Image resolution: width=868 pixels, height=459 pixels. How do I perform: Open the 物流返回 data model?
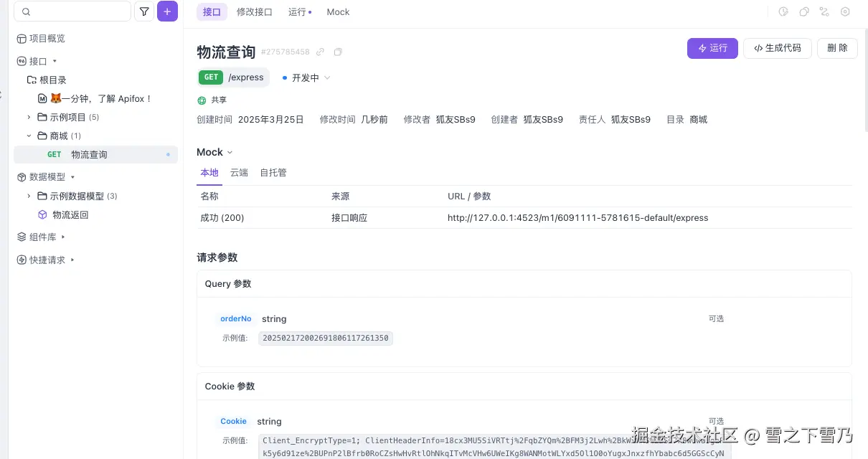[x=70, y=214]
